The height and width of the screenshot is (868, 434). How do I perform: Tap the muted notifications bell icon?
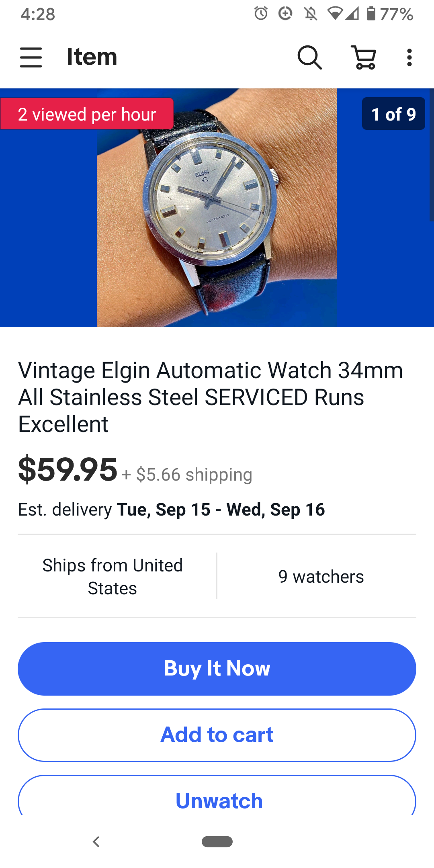tap(310, 14)
